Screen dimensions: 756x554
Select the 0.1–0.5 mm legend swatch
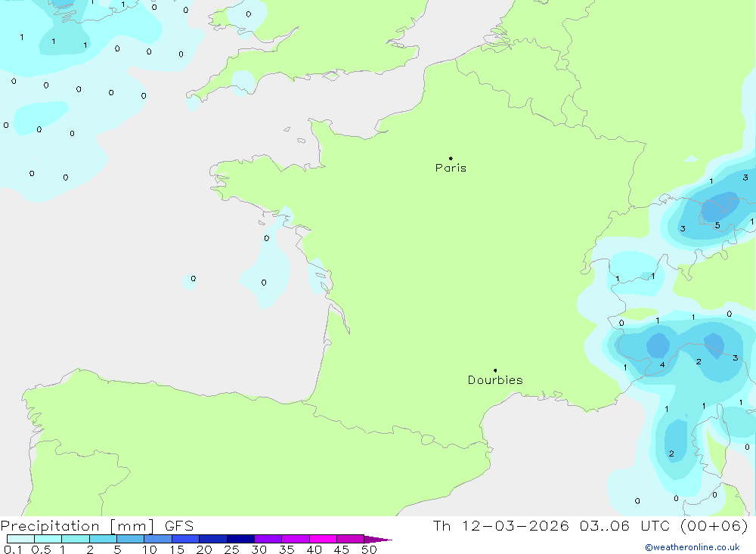click(20, 539)
